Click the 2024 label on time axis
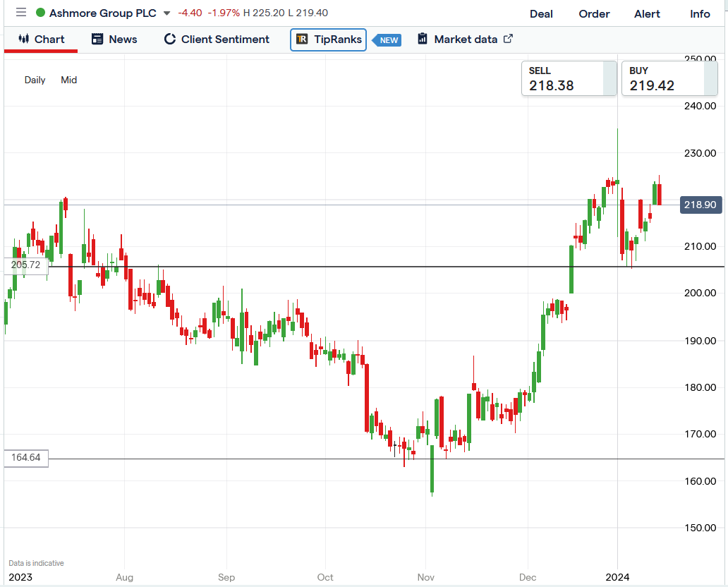This screenshot has width=728, height=587. (617, 577)
